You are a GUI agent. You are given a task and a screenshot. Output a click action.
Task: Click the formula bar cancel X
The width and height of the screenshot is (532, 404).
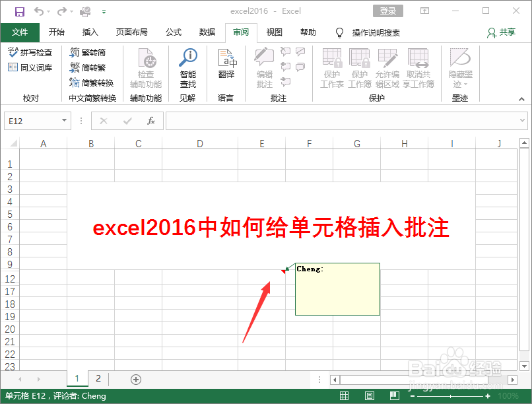(104, 121)
